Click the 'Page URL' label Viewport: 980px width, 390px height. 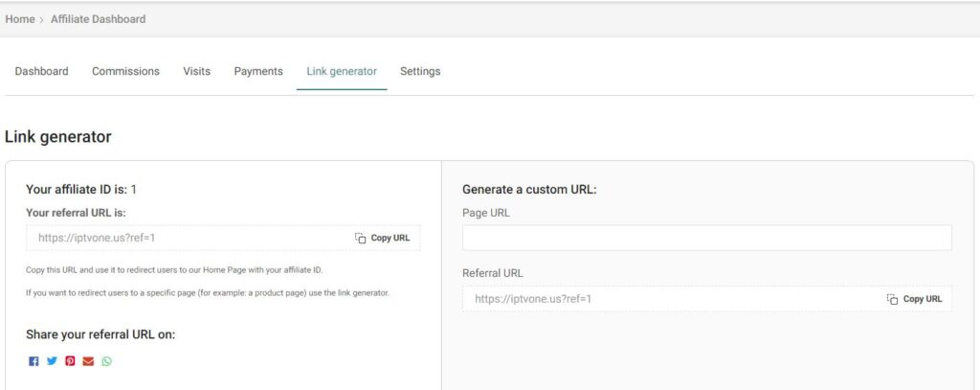[485, 213]
